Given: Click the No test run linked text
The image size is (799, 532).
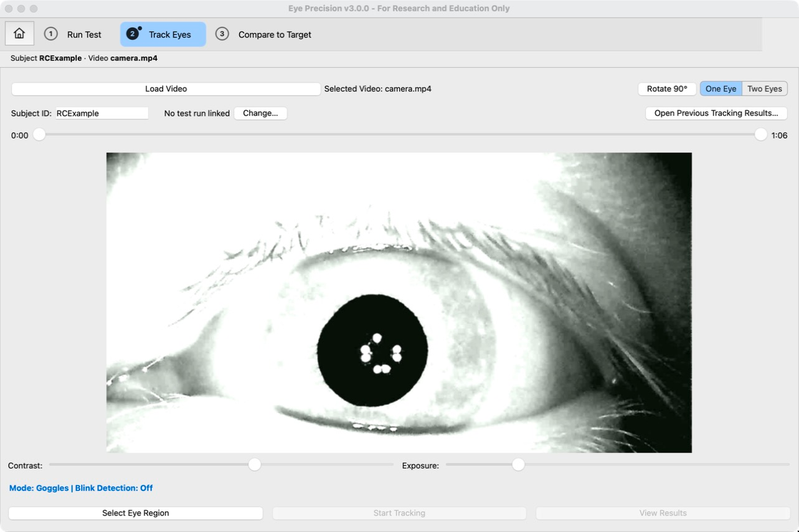Looking at the screenshot, I should [x=197, y=113].
